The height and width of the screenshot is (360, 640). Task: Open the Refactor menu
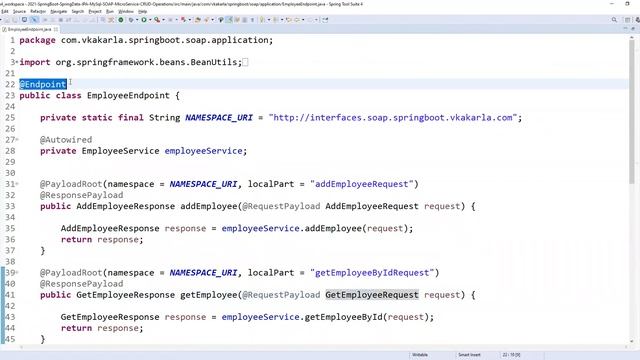38,11
